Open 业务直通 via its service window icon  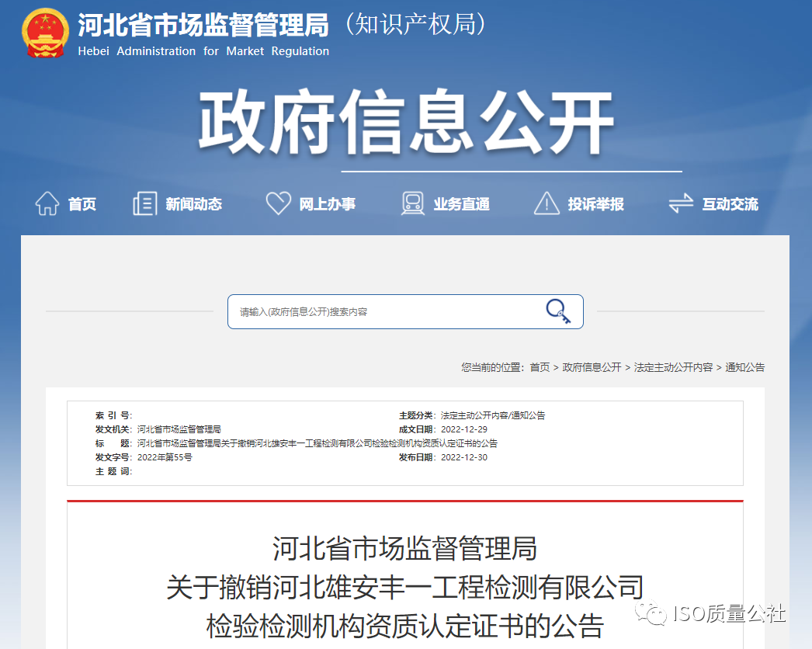click(411, 203)
